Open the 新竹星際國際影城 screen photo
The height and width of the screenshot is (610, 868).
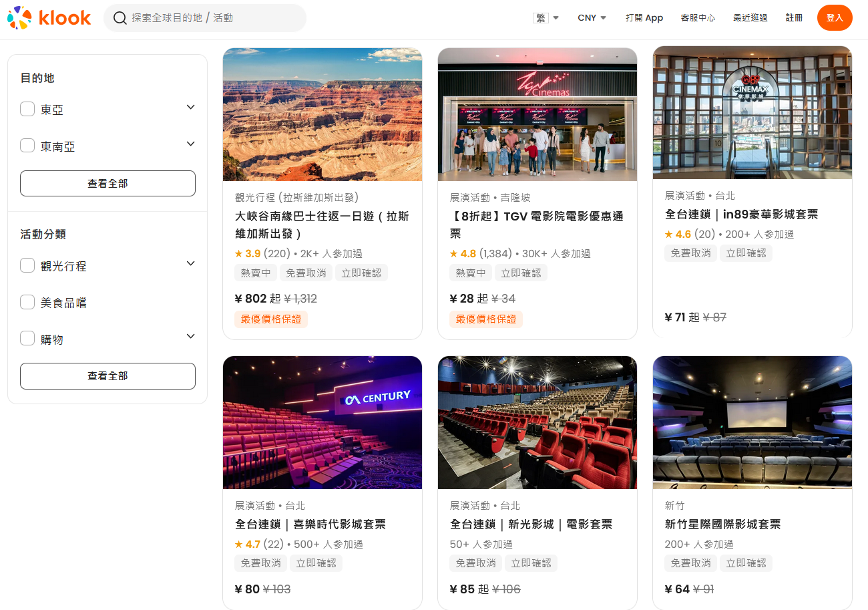pos(752,422)
